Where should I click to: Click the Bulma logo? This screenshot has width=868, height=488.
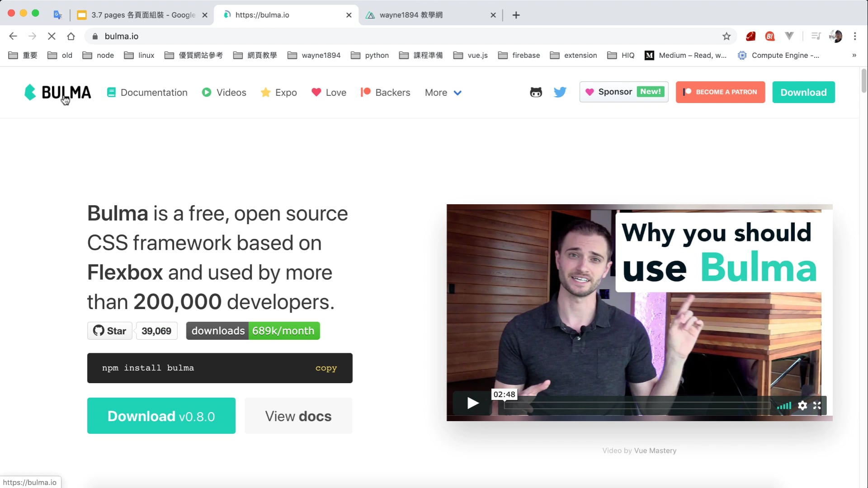57,92
